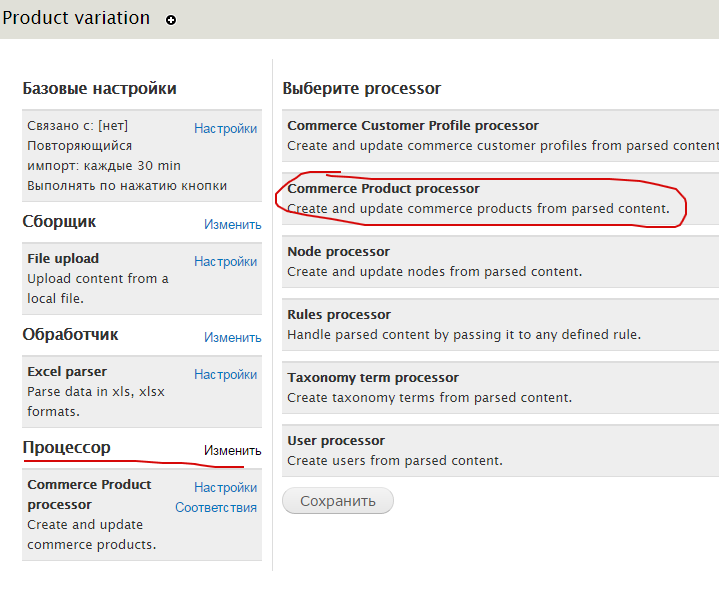Open Настройки for File upload fetcher

(x=225, y=261)
